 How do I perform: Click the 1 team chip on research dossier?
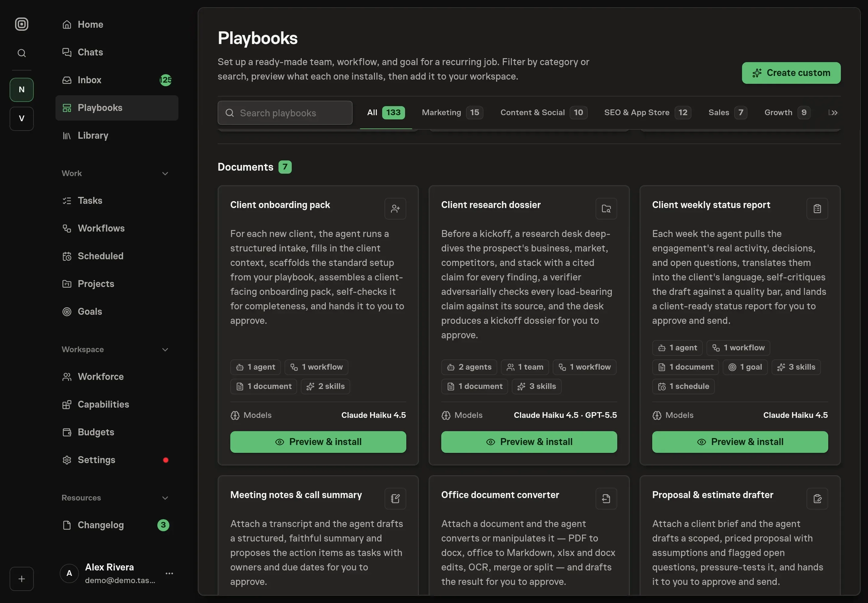pyautogui.click(x=525, y=367)
